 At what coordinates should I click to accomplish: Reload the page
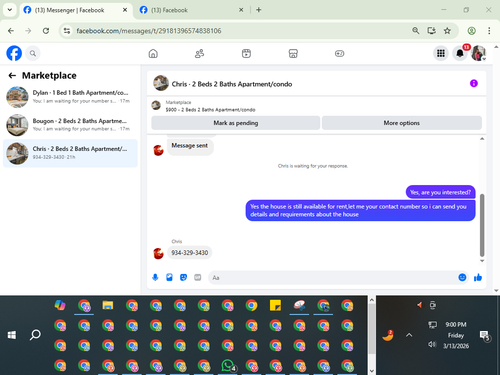coord(46,31)
